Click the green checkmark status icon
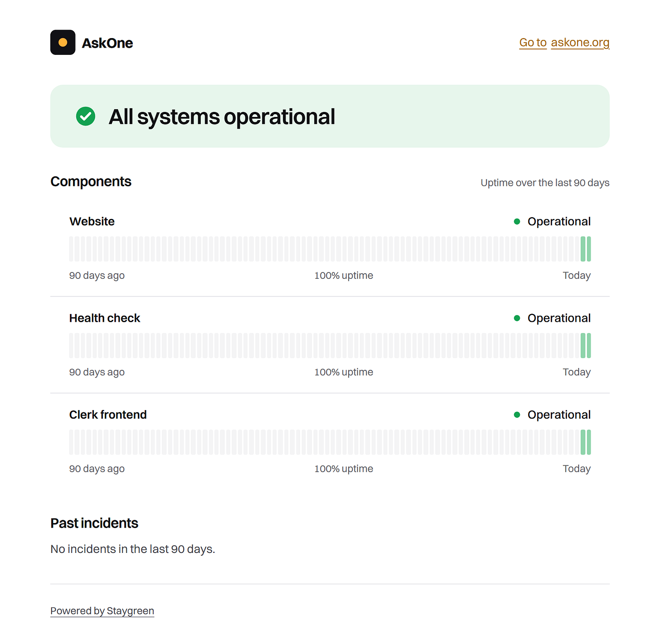 (86, 116)
